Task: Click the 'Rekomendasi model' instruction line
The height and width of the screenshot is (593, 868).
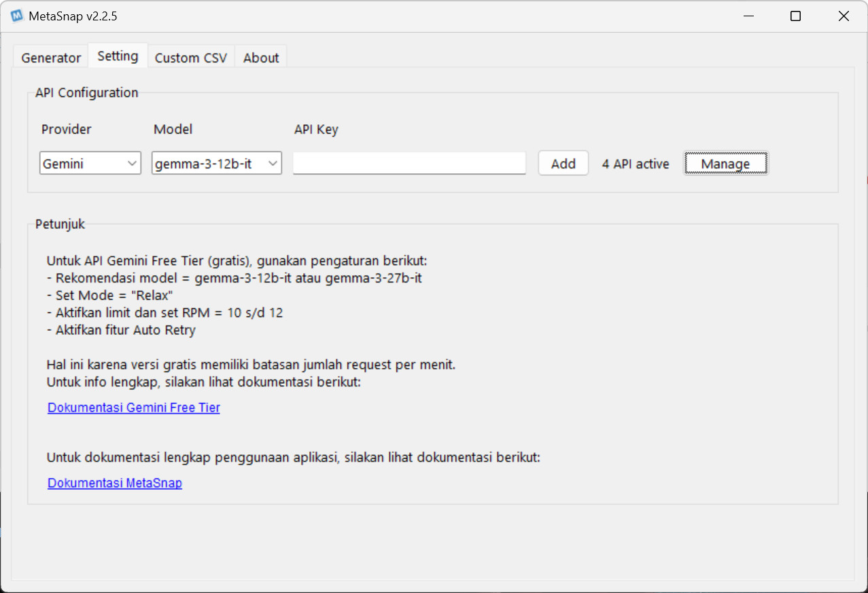Action: (x=235, y=278)
